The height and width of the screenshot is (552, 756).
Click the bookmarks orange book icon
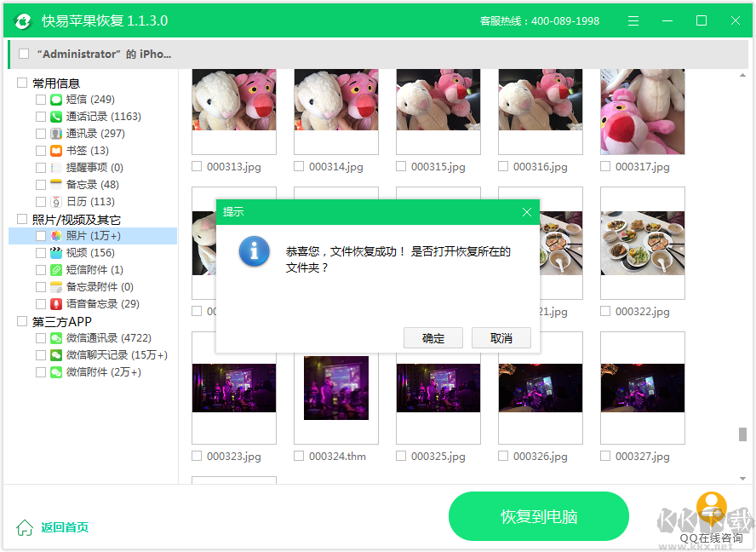(56, 151)
